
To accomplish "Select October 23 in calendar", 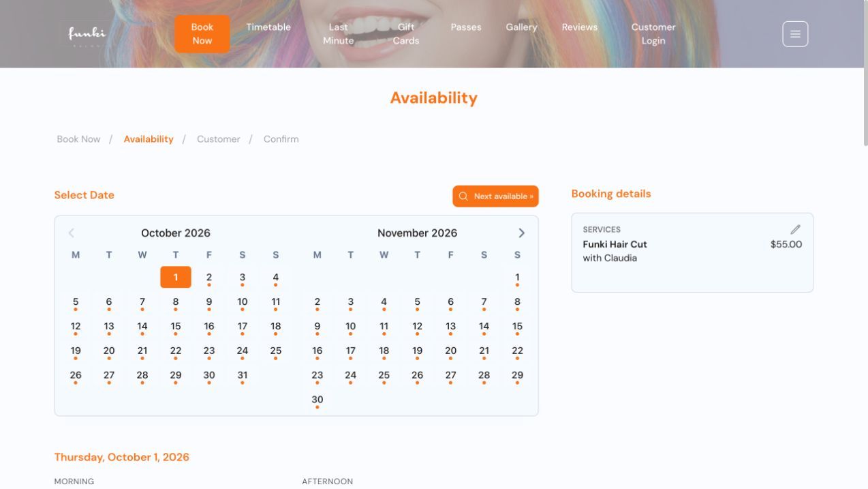I will (x=209, y=351).
